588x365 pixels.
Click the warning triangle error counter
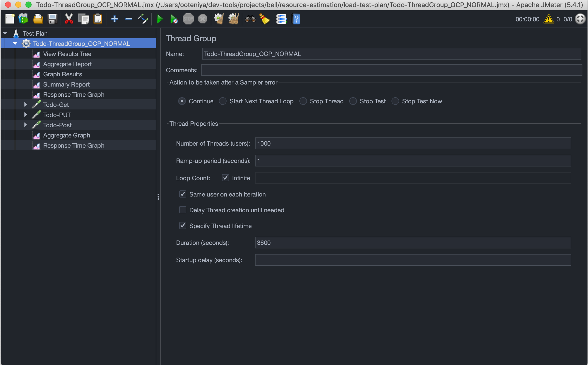[549, 19]
